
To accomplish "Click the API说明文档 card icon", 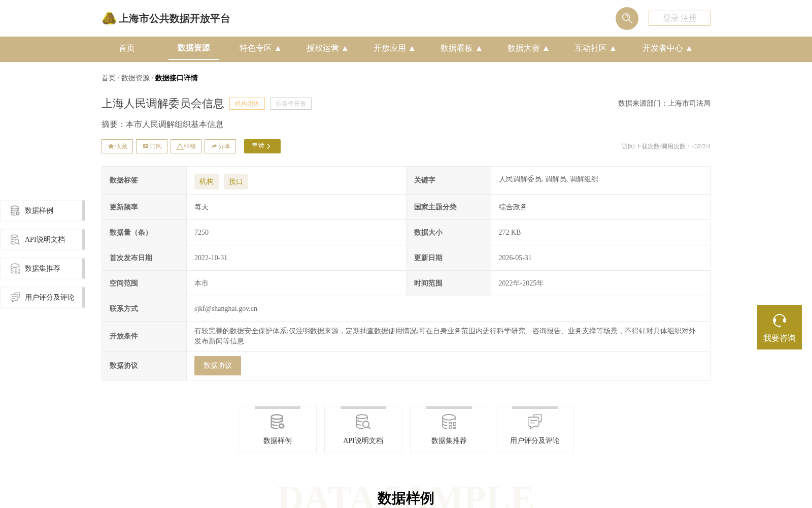I will click(x=363, y=422).
